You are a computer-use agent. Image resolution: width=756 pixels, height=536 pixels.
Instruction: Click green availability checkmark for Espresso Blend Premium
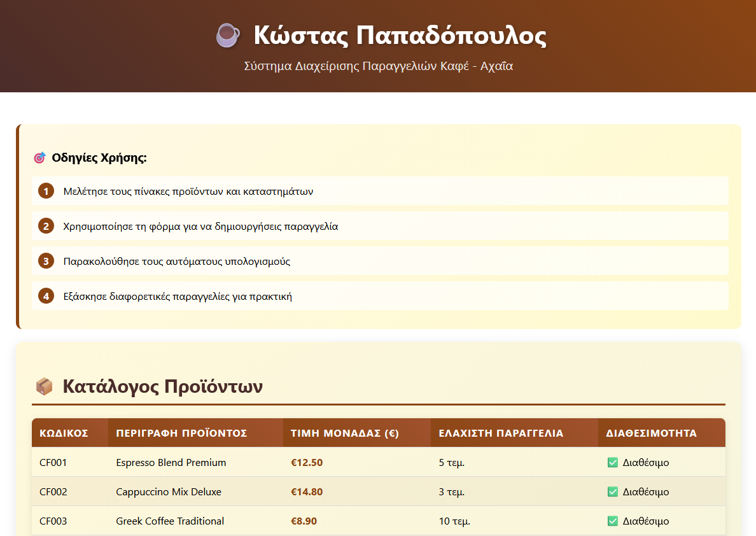point(613,463)
